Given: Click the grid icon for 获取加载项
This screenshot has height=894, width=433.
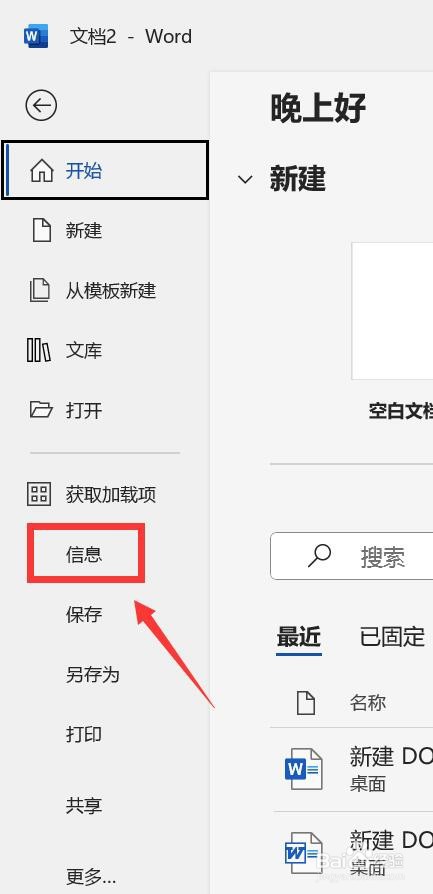Looking at the screenshot, I should [39, 494].
